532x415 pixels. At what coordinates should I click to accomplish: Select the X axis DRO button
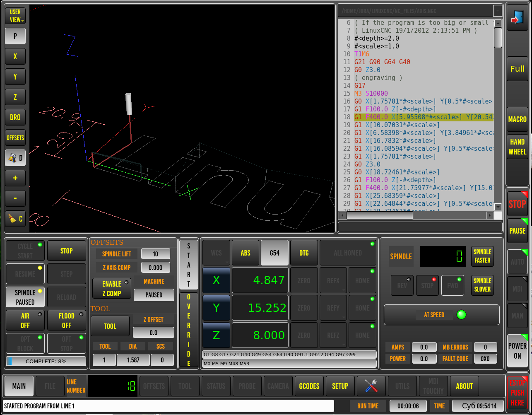pos(216,280)
